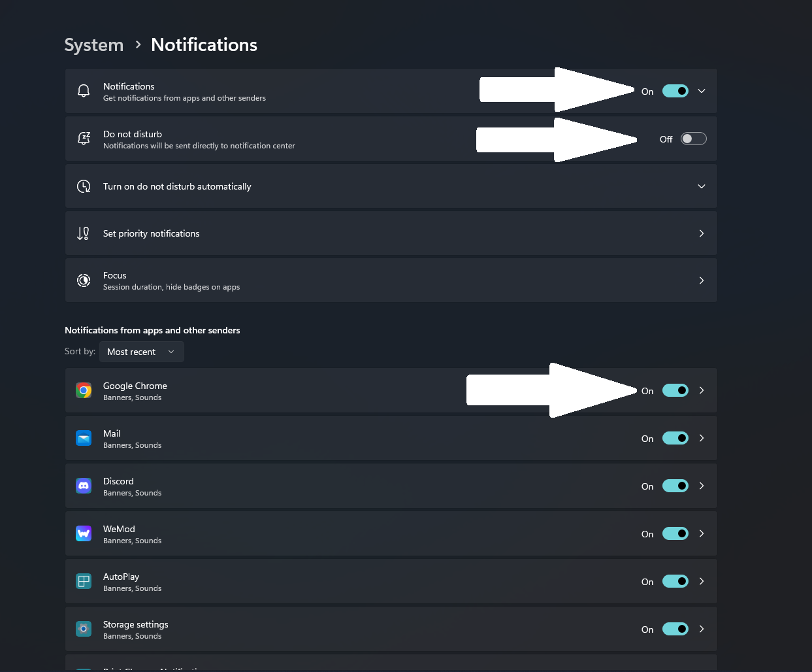Enable Do not disturb

point(693,138)
